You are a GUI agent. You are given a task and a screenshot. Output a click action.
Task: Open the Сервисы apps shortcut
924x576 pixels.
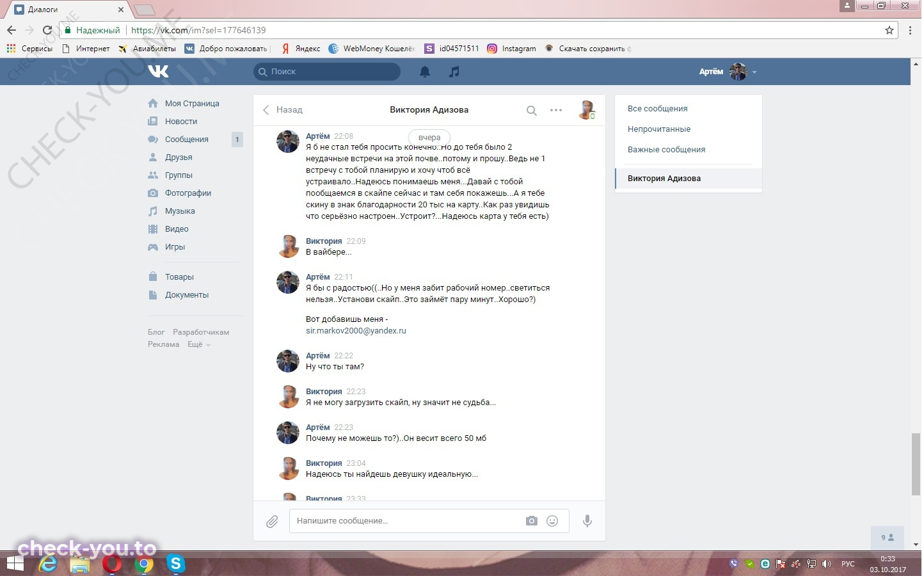[x=29, y=49]
